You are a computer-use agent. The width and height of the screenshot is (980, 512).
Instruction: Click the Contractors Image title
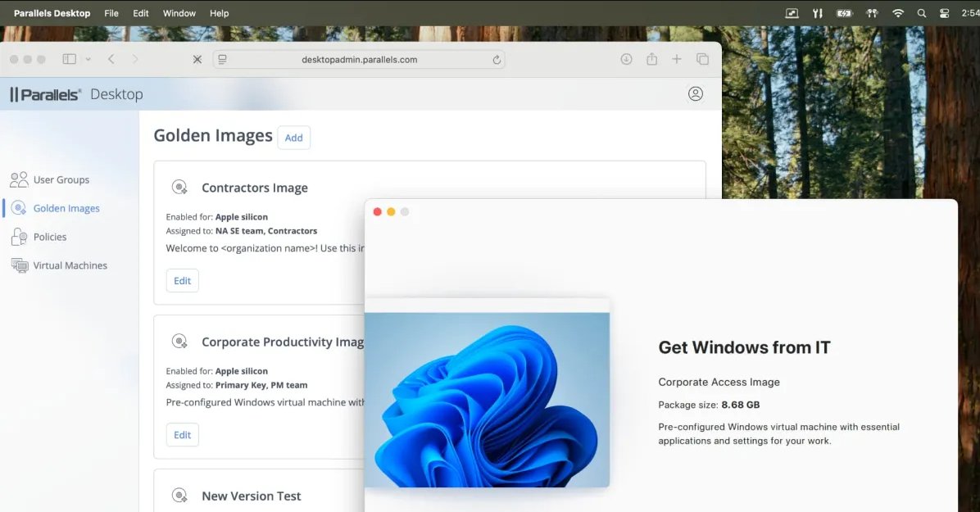click(254, 188)
